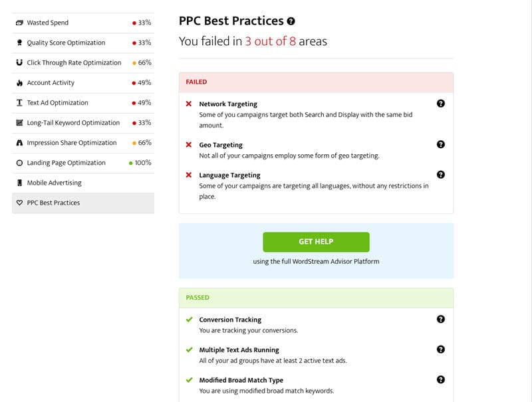Select Quality Score Optimization in sidebar
The width and height of the screenshot is (532, 402).
click(83, 43)
